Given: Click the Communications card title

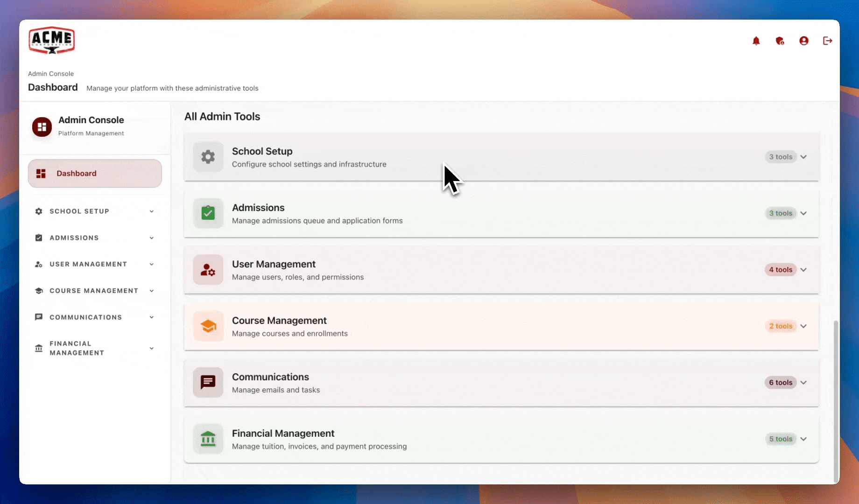Looking at the screenshot, I should tap(270, 377).
